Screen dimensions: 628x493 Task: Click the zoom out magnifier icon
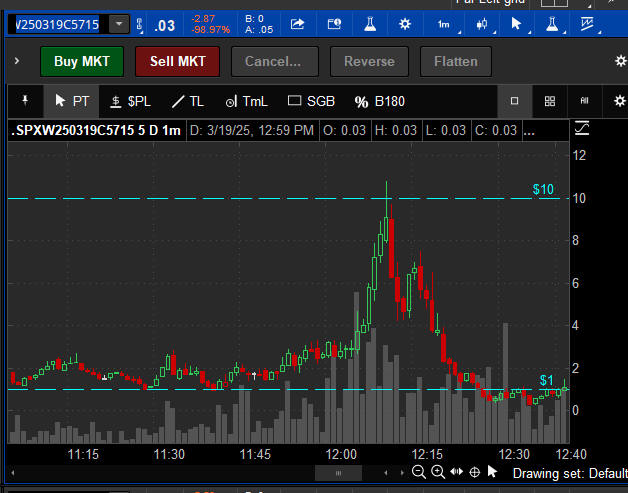click(x=419, y=472)
